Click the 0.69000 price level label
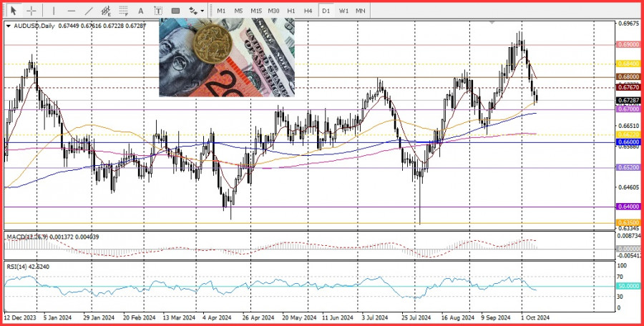The height and width of the screenshot is (326, 644). click(x=628, y=44)
